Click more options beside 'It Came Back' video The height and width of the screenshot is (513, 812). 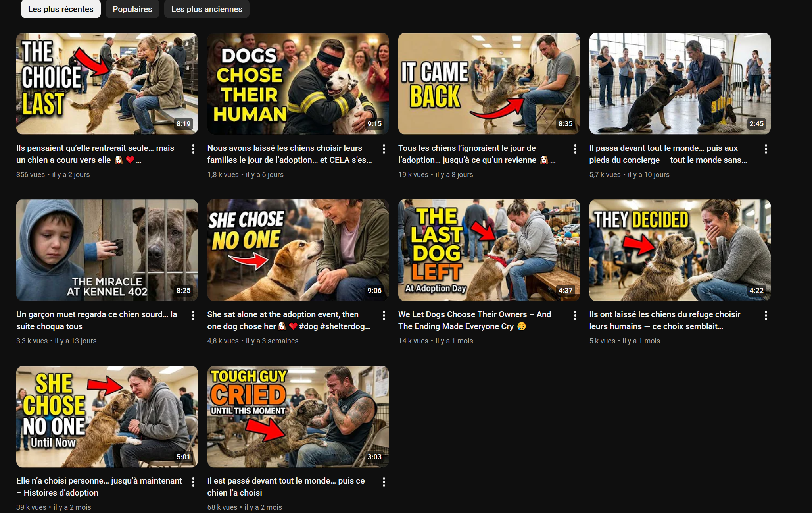[575, 149]
